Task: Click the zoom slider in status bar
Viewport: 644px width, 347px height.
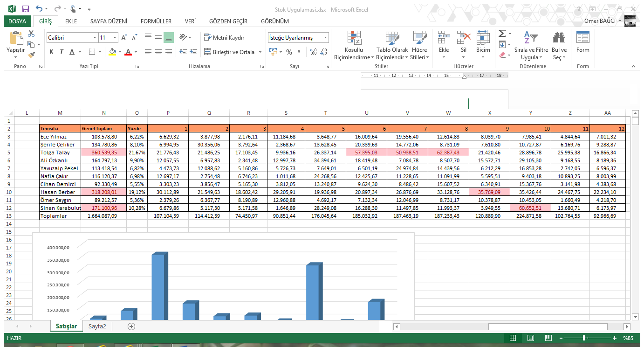Action: (584, 338)
